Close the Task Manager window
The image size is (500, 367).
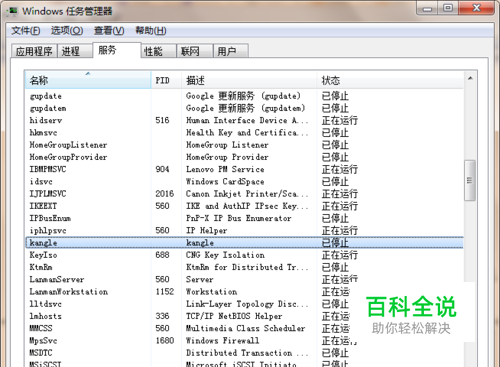point(476,8)
